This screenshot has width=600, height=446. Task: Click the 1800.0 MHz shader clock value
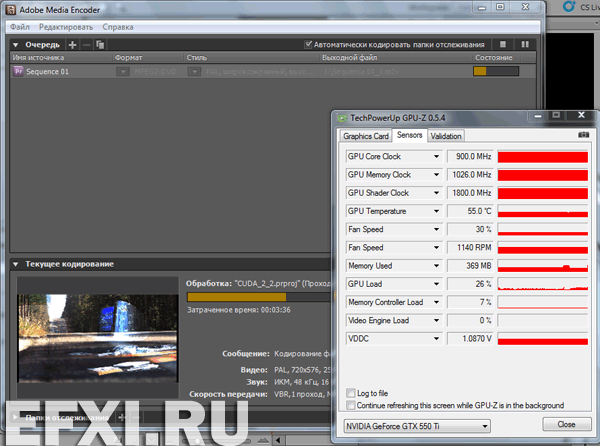[470, 193]
